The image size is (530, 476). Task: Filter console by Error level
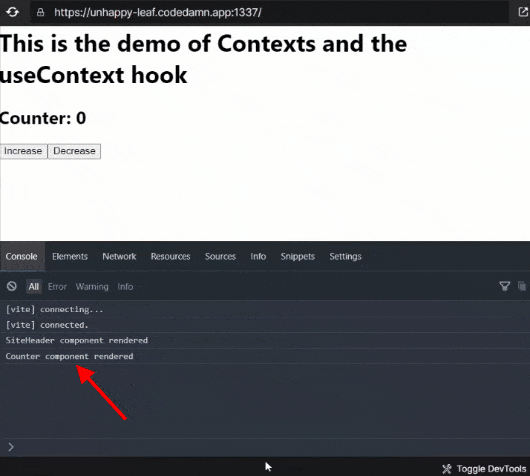coord(57,287)
